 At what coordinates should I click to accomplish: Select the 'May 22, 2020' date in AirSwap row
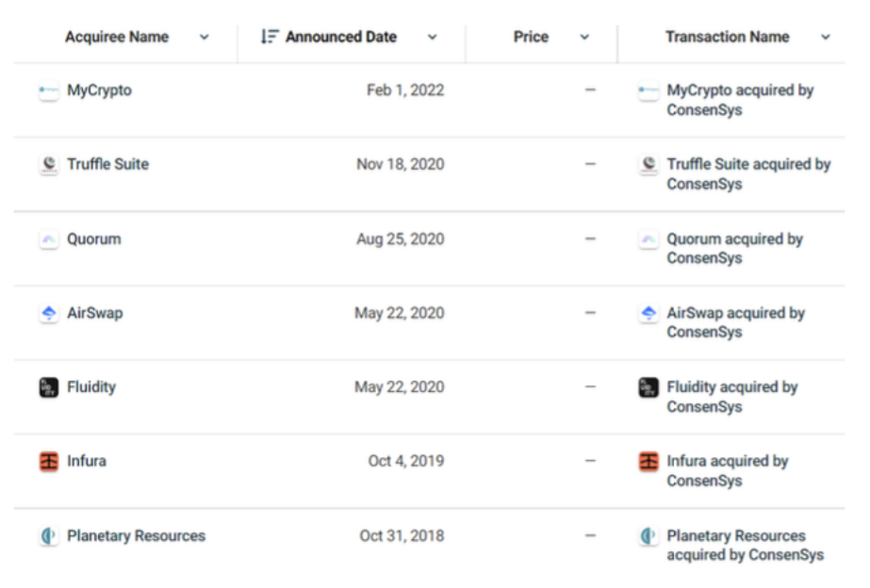(400, 314)
